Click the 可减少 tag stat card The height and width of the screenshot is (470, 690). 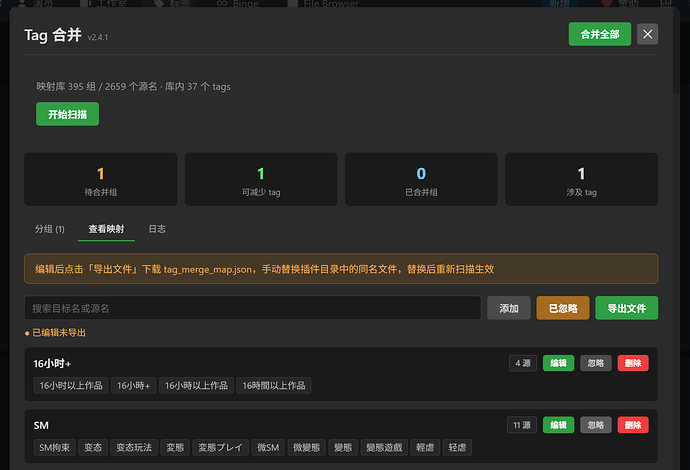pos(261,179)
